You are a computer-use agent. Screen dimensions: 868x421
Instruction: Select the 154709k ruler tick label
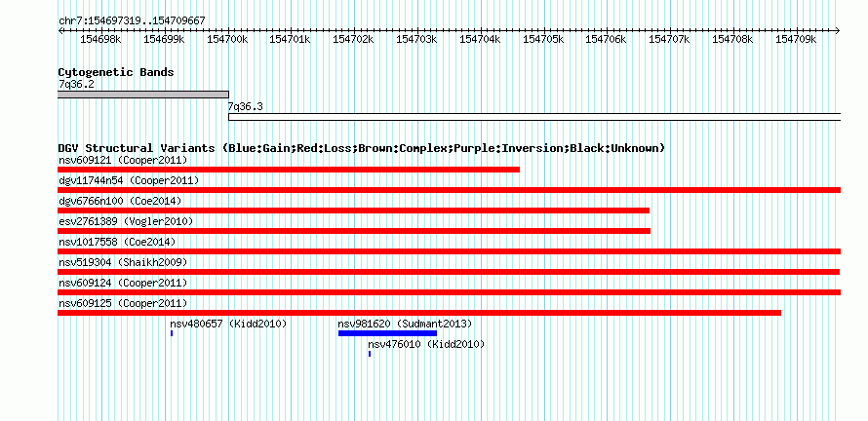click(796, 39)
